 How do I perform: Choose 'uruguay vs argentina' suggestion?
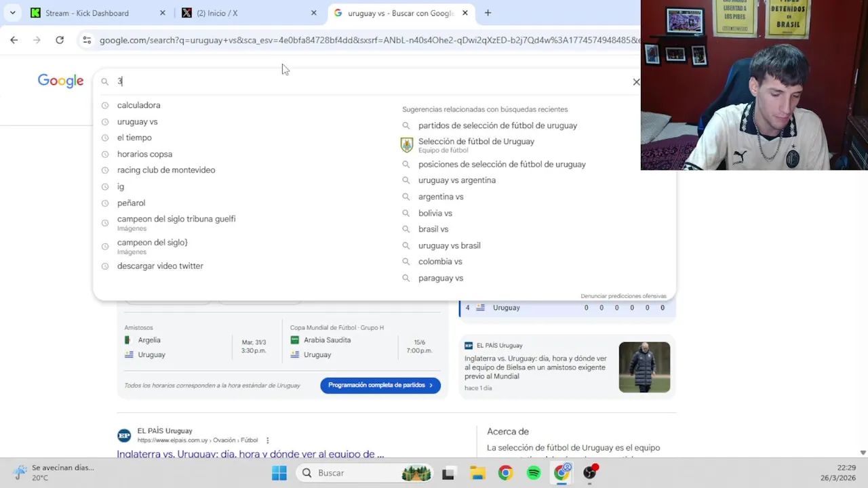point(457,180)
